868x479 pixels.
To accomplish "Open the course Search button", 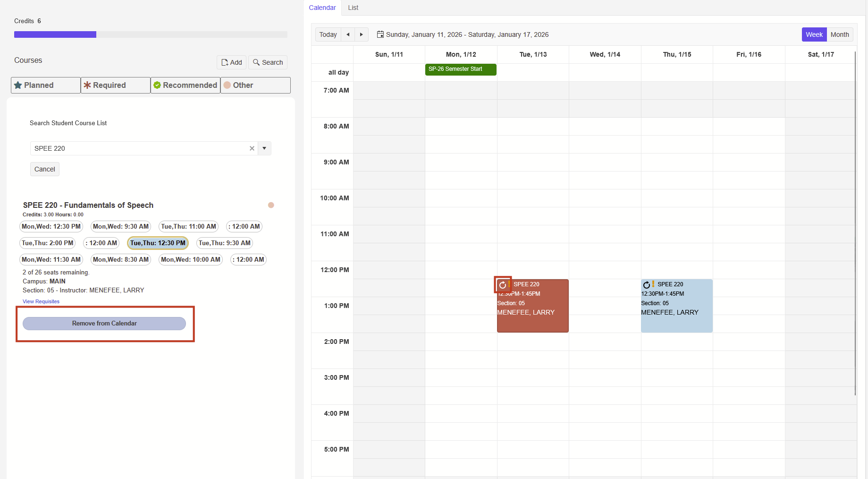I will pyautogui.click(x=268, y=62).
